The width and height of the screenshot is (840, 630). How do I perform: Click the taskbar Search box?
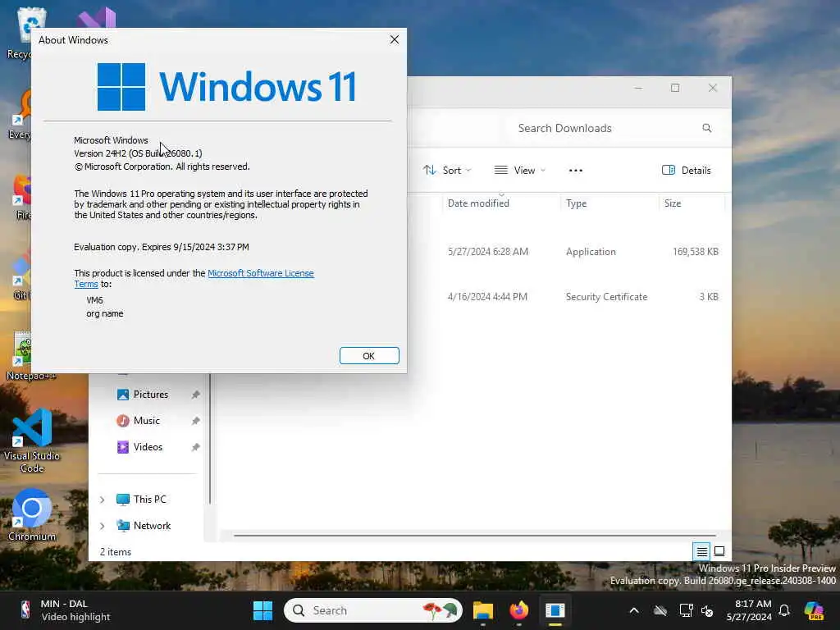point(373,610)
